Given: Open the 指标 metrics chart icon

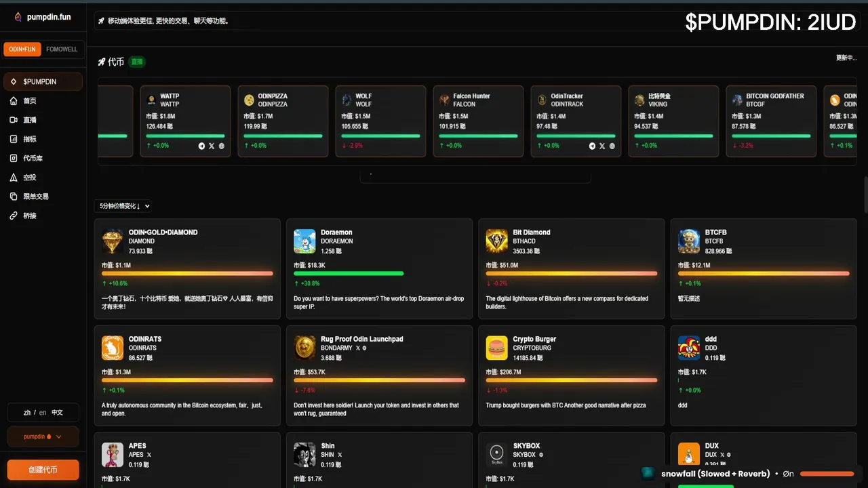Looking at the screenshot, I should point(14,139).
